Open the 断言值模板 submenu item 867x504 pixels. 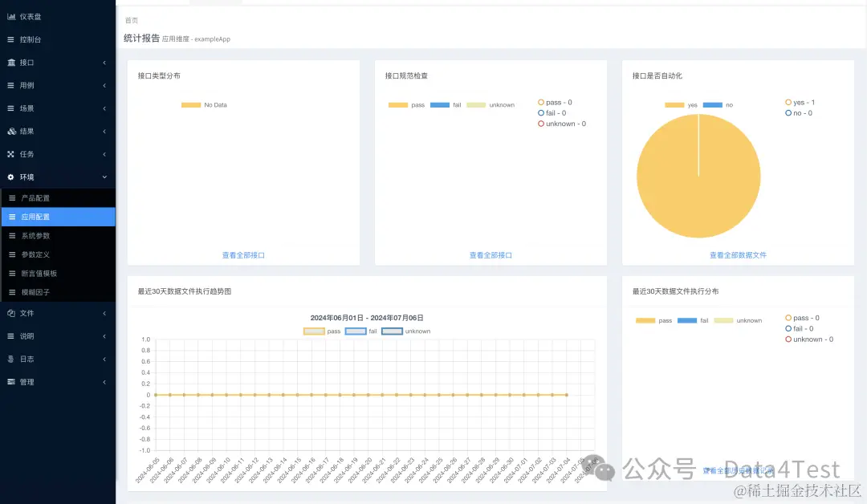coord(58,274)
